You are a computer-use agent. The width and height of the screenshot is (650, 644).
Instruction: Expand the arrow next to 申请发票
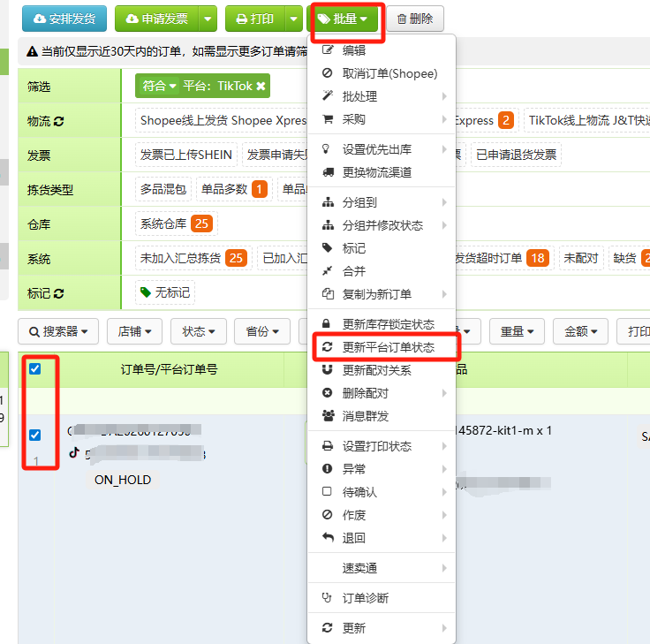(x=208, y=19)
